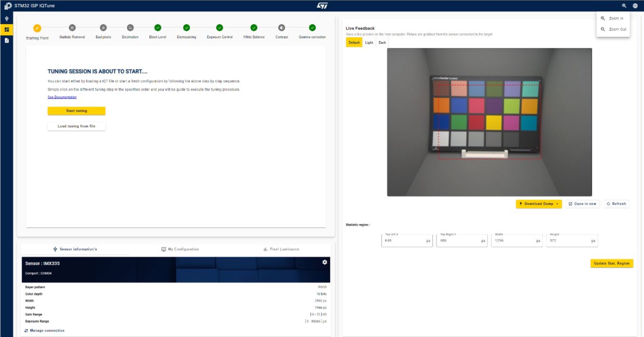The image size is (644, 337).
Task: Select the Default preview mode
Action: pyautogui.click(x=354, y=43)
